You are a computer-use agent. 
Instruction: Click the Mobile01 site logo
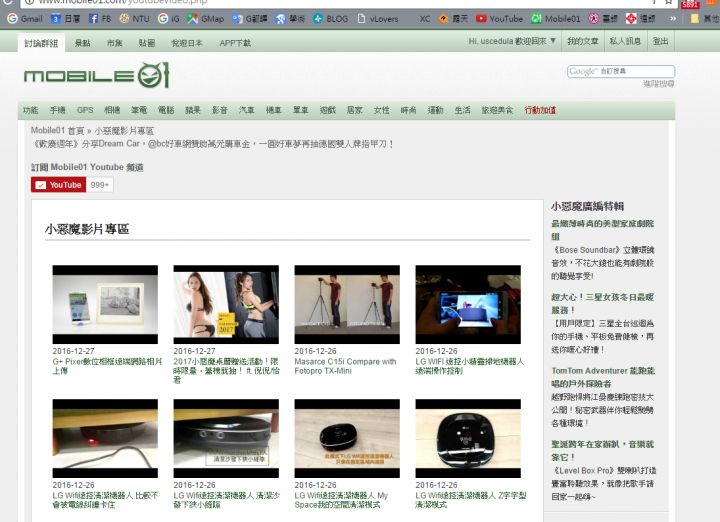[x=96, y=76]
